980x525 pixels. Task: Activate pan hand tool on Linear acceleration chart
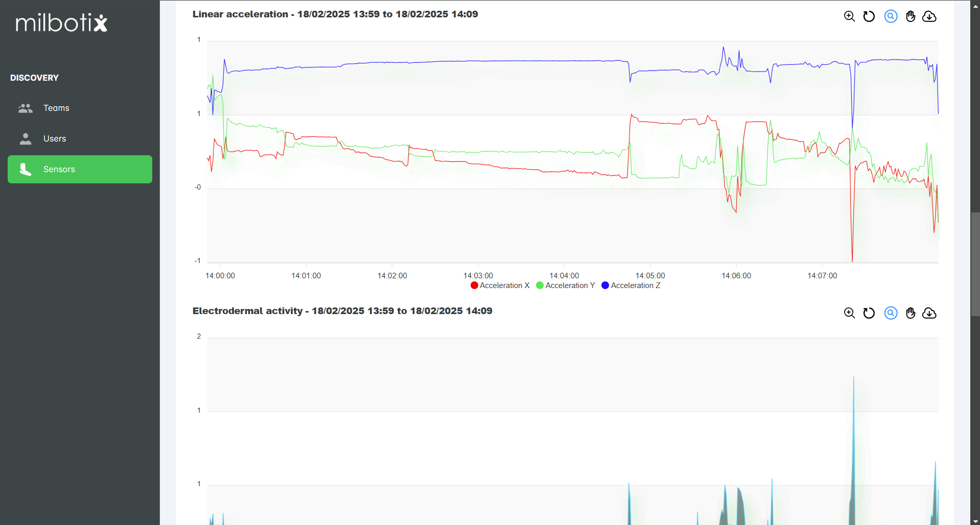(x=911, y=16)
